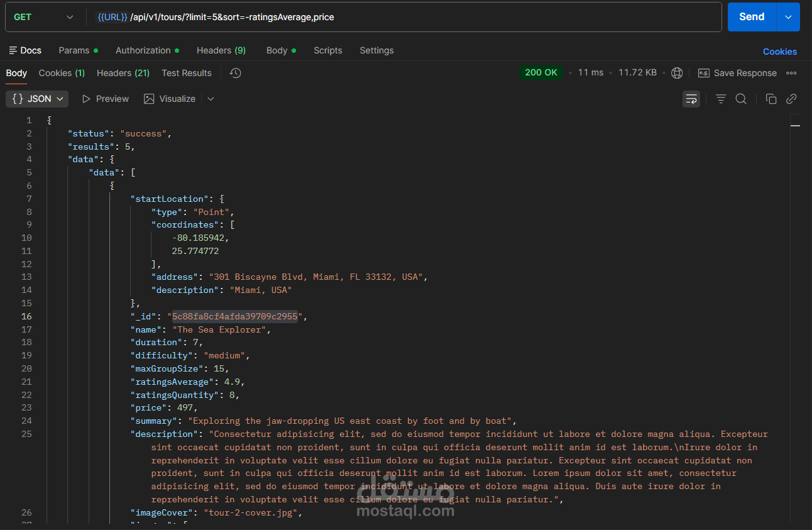Image resolution: width=812 pixels, height=530 pixels.
Task: Click the link response icon
Action: 791,99
